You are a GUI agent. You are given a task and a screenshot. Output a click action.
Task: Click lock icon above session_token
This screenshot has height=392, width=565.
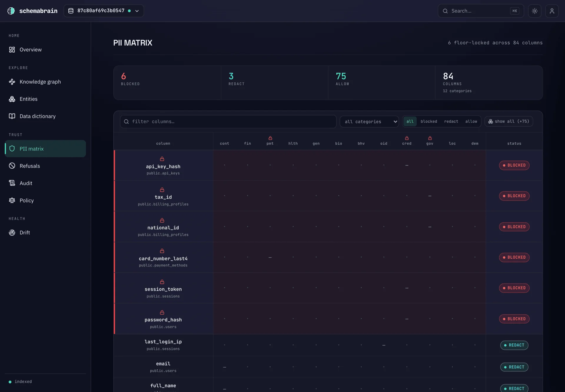pyautogui.click(x=162, y=282)
